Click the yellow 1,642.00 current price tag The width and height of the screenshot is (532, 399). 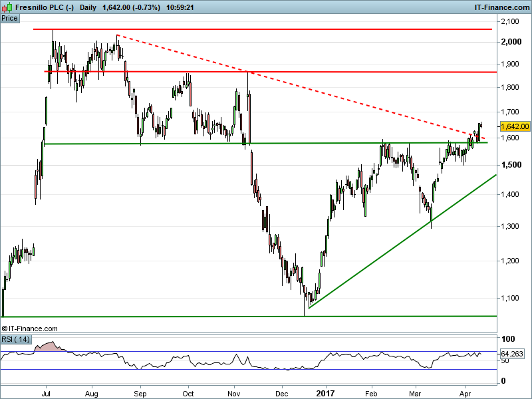click(515, 126)
